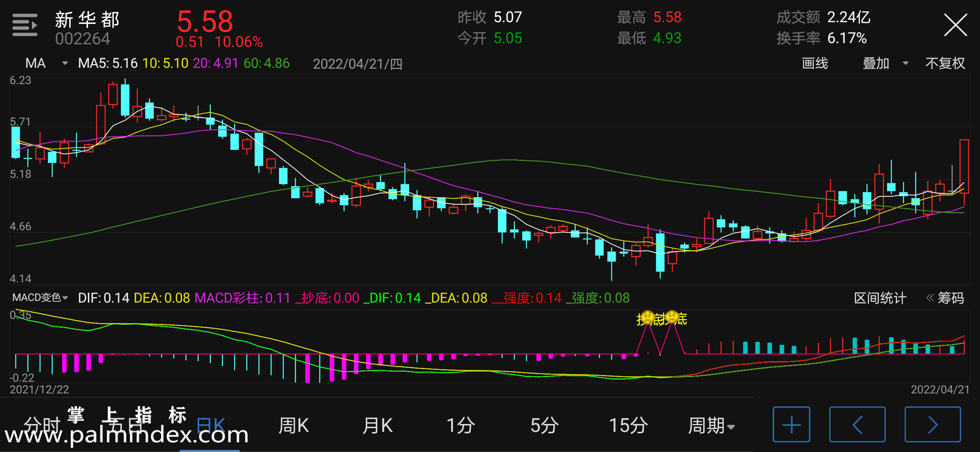Viewport: 980px width, 452px height.
Task: Tap the date 2022/04/21/四 label
Action: (x=358, y=64)
